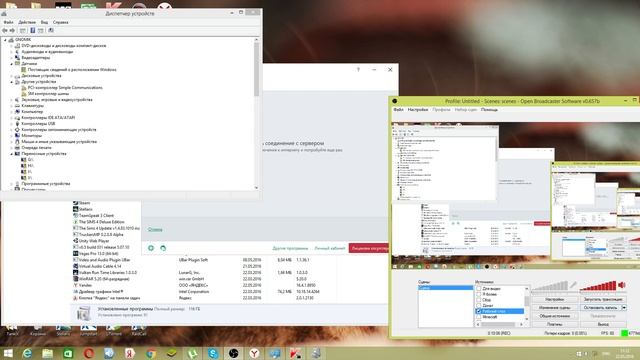
Task: Toggle the 'Я болею' source checkbox
Action: click(x=479, y=294)
